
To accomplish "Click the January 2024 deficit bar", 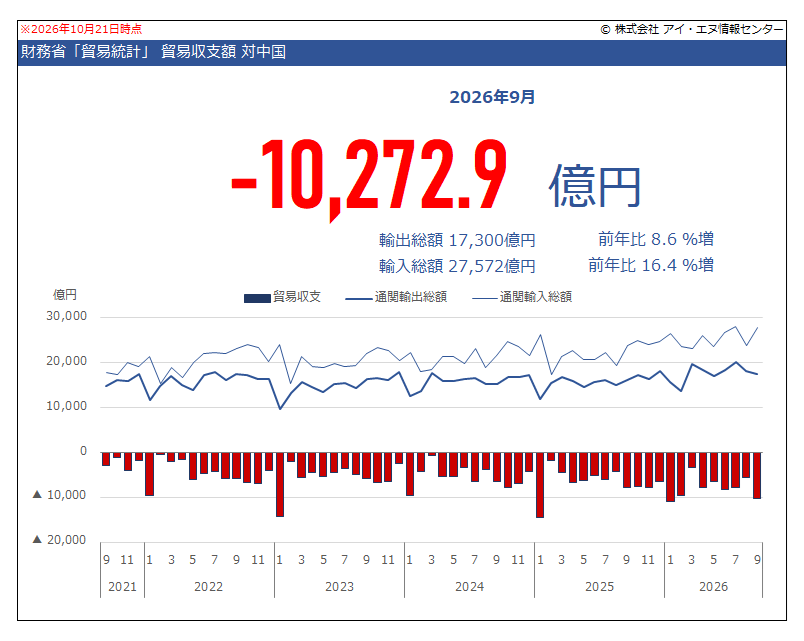I will [x=410, y=474].
